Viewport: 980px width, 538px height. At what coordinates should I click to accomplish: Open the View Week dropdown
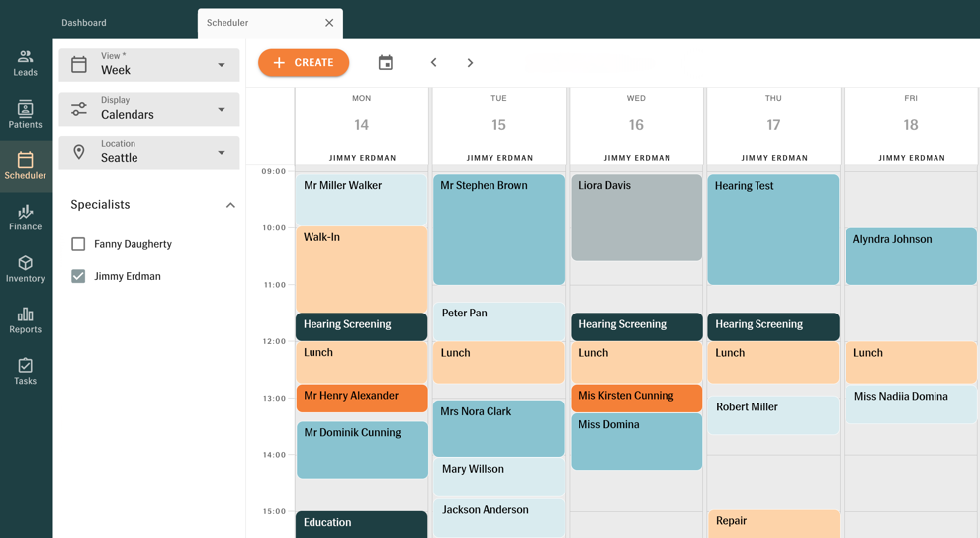tap(149, 65)
